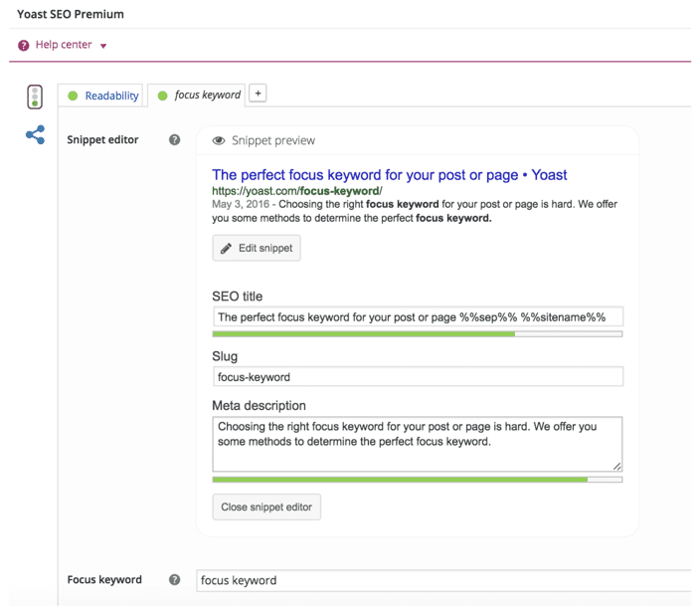Click the 'Meta description' label
Image resolution: width=700 pixels, height=612 pixels.
(259, 406)
